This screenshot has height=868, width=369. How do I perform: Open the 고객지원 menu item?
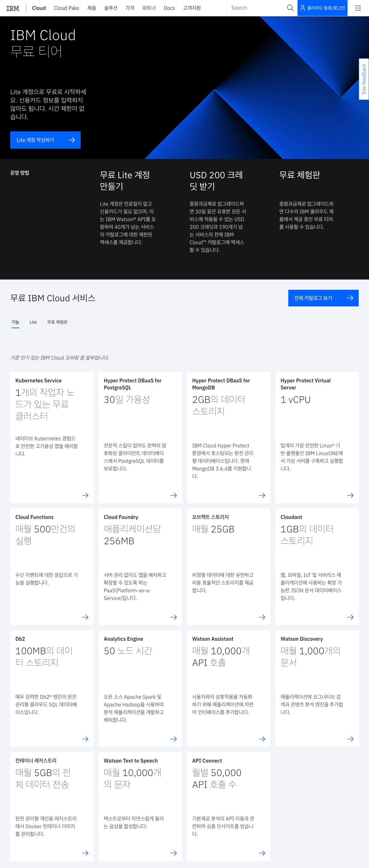[192, 8]
